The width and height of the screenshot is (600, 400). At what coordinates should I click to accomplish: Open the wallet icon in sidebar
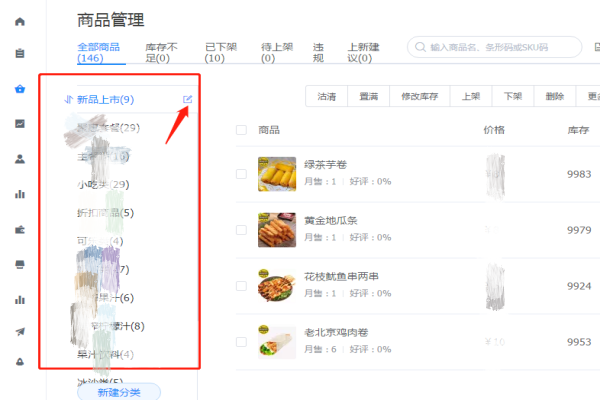tap(20, 230)
